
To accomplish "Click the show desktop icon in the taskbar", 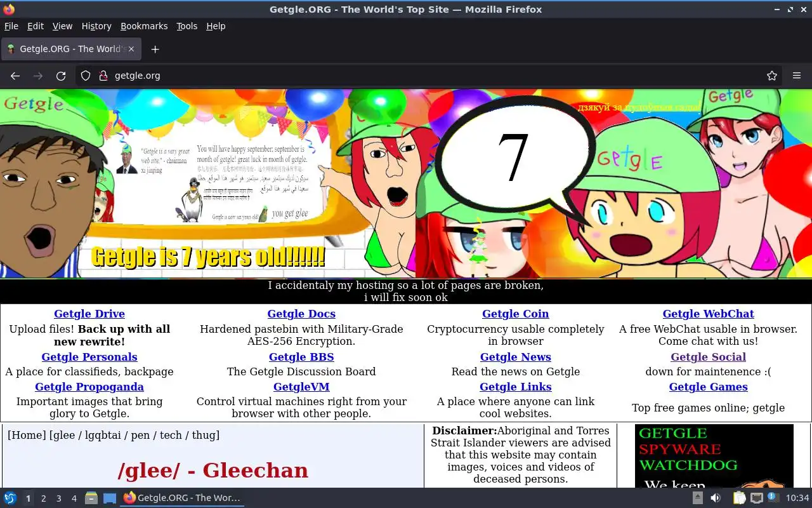I will pos(110,498).
